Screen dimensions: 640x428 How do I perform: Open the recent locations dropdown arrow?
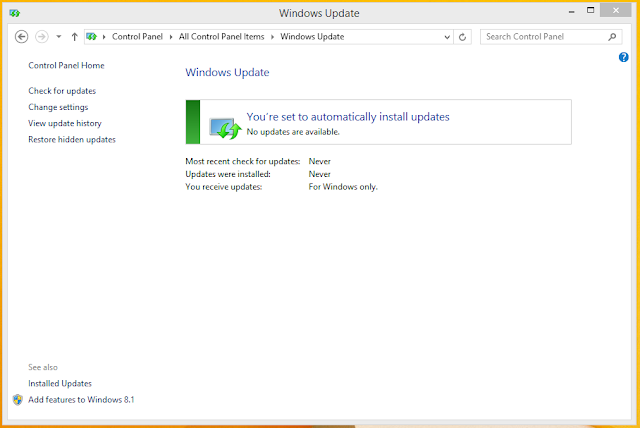(x=59, y=37)
